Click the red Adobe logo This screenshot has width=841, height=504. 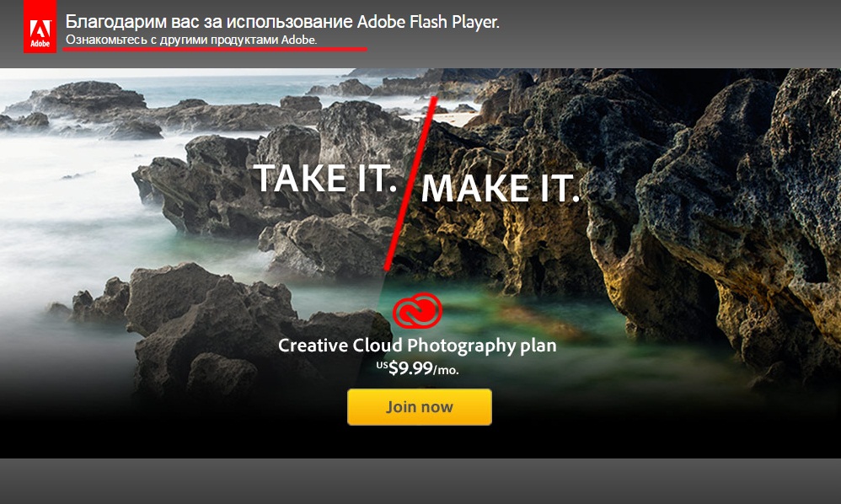pos(40,26)
